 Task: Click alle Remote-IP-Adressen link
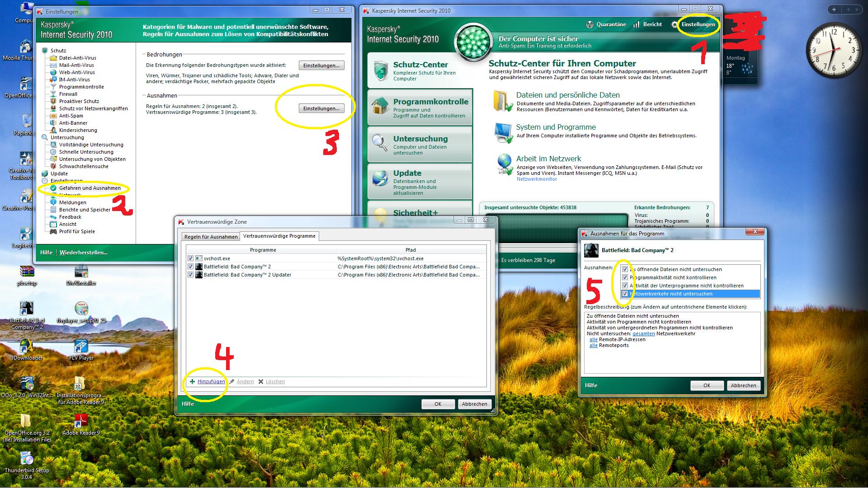tap(593, 339)
